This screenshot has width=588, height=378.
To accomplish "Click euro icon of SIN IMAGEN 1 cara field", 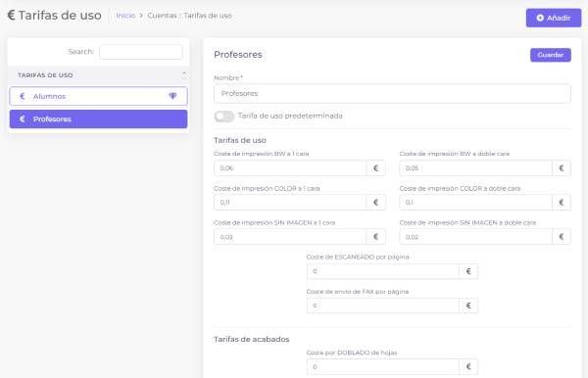I will [x=375, y=237].
